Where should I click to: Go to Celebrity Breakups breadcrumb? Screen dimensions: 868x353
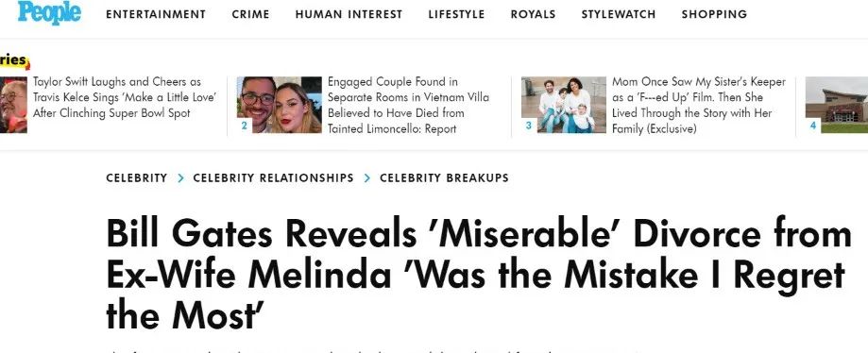[444, 178]
